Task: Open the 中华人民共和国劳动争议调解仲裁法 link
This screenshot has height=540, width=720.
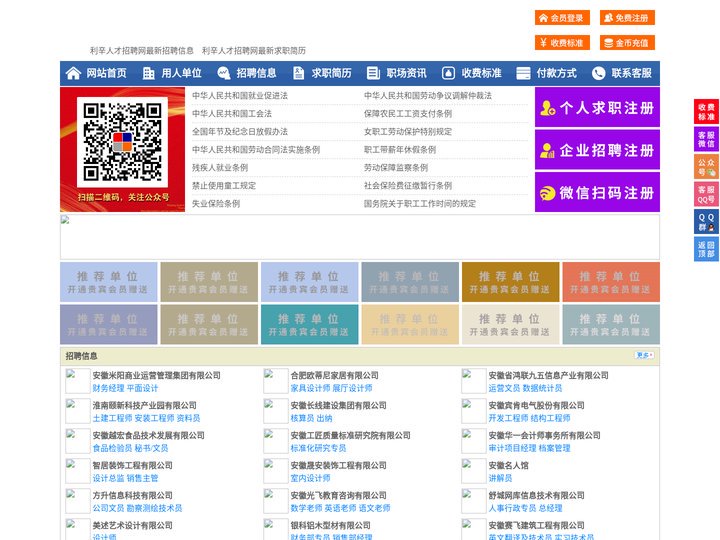Action: point(428,96)
